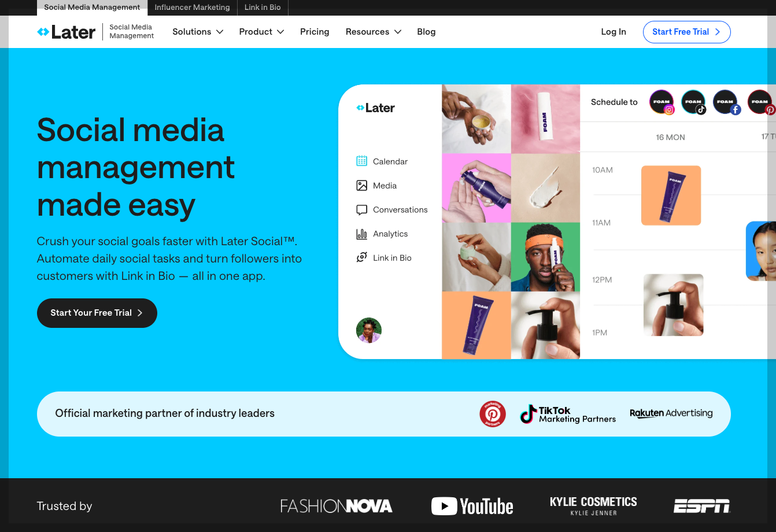Click the Conversations speech bubble icon

click(362, 210)
